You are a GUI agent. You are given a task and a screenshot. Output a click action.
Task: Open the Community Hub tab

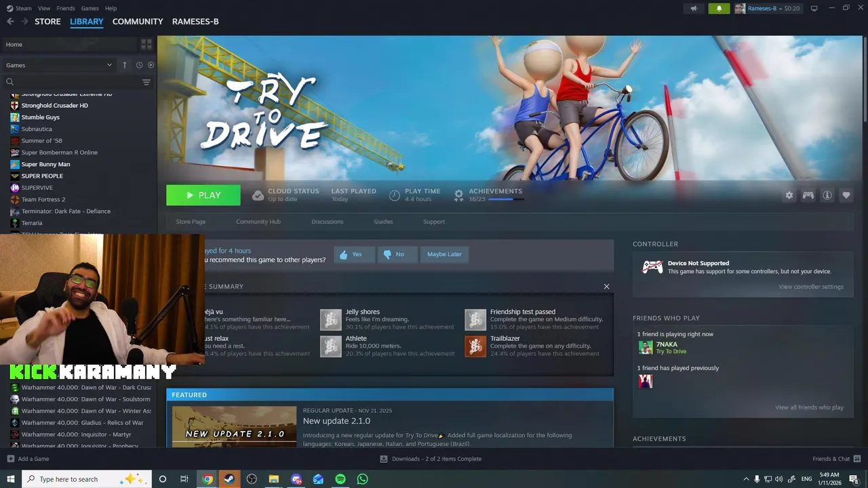tap(258, 222)
